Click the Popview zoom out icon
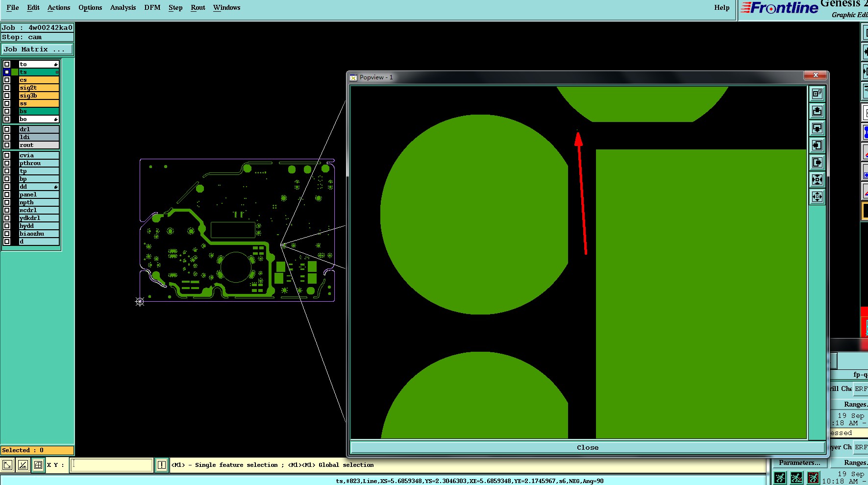 pos(817,196)
